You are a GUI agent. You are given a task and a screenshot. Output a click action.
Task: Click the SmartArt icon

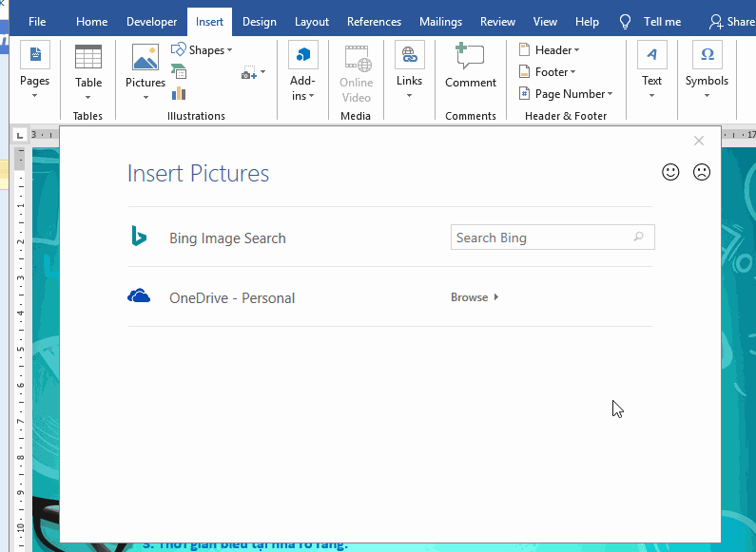[x=179, y=71]
